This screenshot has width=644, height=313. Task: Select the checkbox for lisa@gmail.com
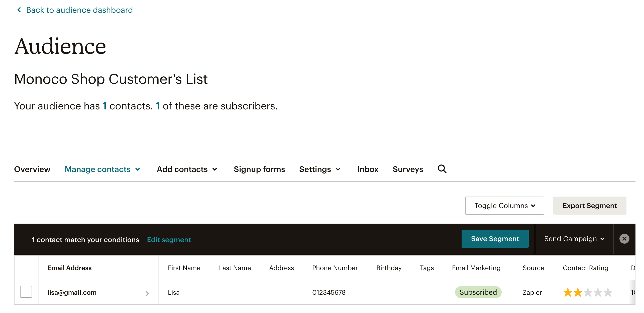tap(26, 292)
